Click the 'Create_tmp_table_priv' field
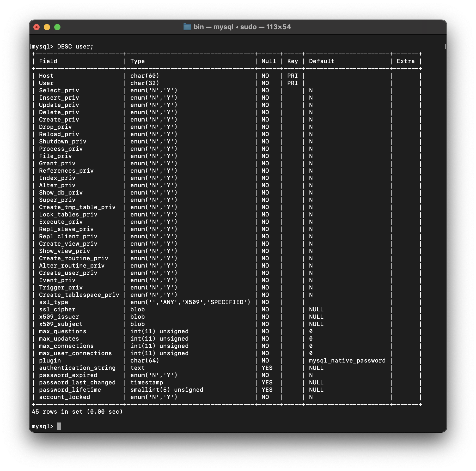 pos(77,207)
